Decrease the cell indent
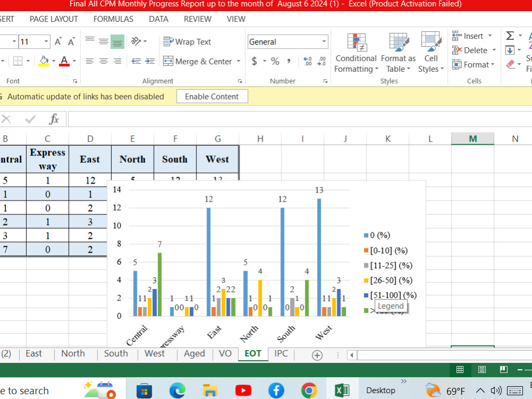The width and height of the screenshot is (532, 399). [136, 61]
